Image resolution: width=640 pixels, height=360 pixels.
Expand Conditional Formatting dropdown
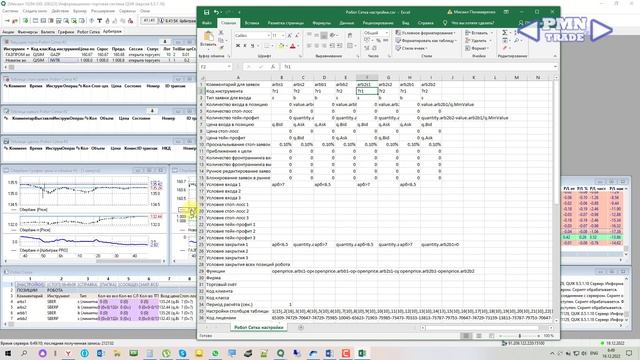pyautogui.click(x=424, y=33)
